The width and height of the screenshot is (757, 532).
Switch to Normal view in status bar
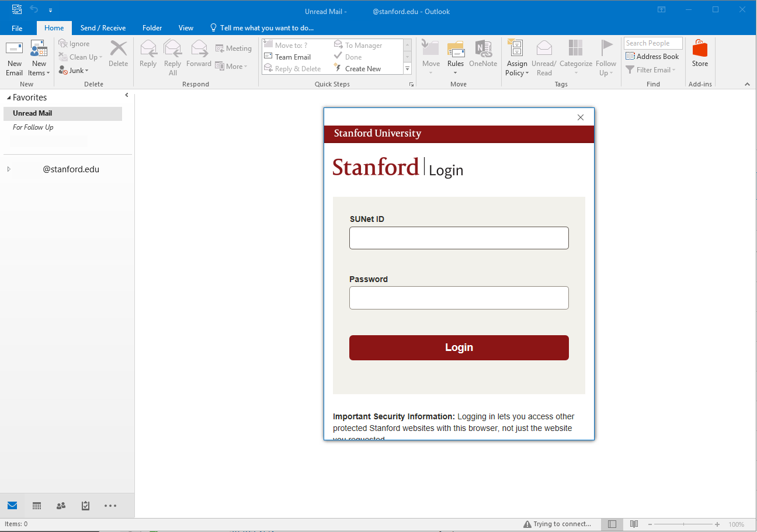[x=612, y=524]
